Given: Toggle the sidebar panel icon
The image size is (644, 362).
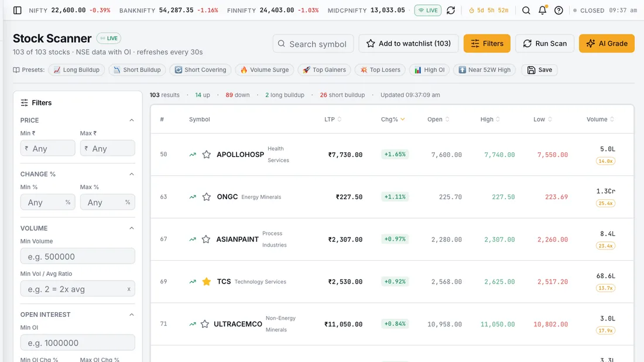Looking at the screenshot, I should (17, 11).
